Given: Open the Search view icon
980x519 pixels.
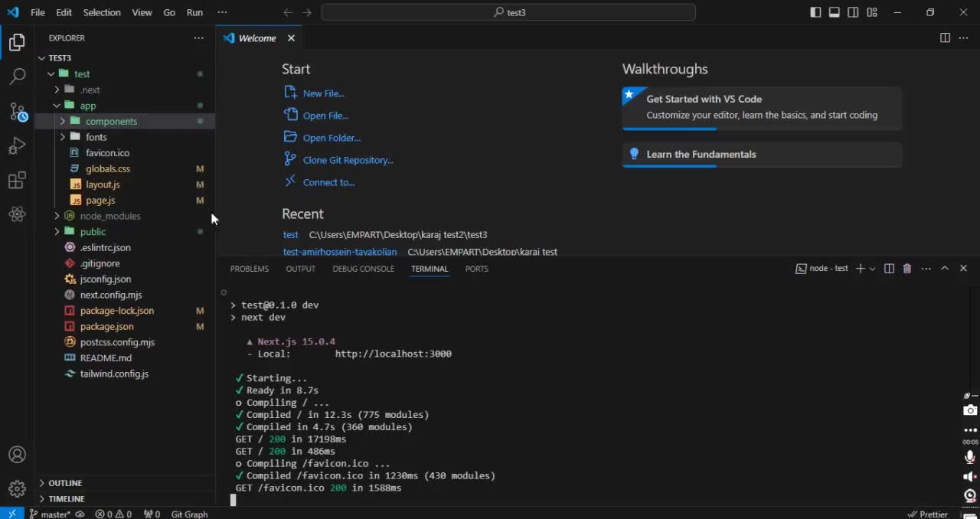Looking at the screenshot, I should [17, 77].
